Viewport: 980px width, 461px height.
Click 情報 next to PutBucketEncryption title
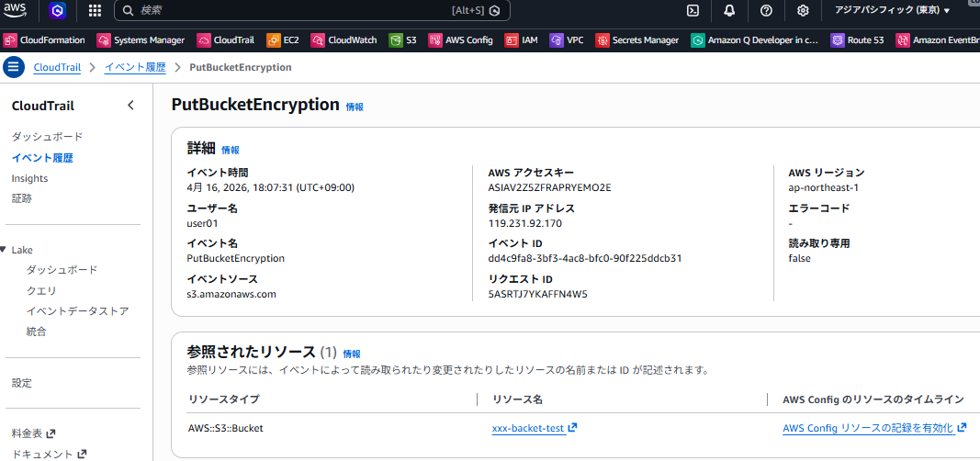click(x=355, y=107)
